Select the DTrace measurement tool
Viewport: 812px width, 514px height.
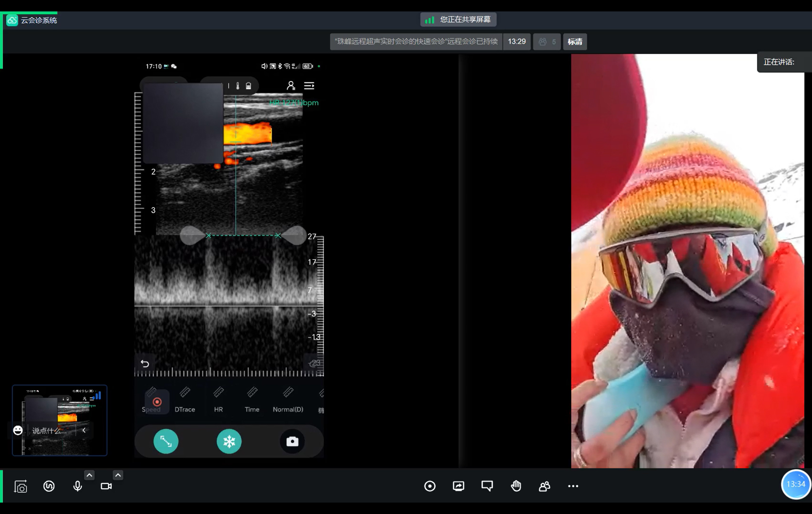coord(185,400)
